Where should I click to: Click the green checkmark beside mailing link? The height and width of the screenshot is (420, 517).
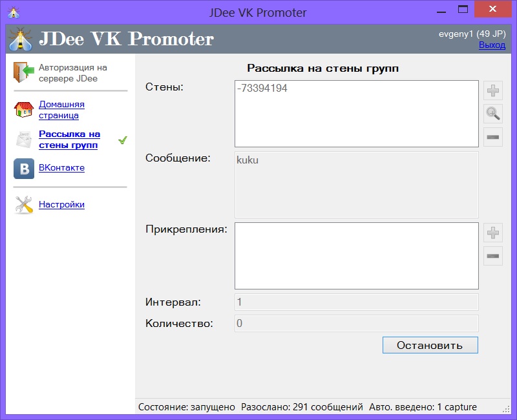[123, 140]
